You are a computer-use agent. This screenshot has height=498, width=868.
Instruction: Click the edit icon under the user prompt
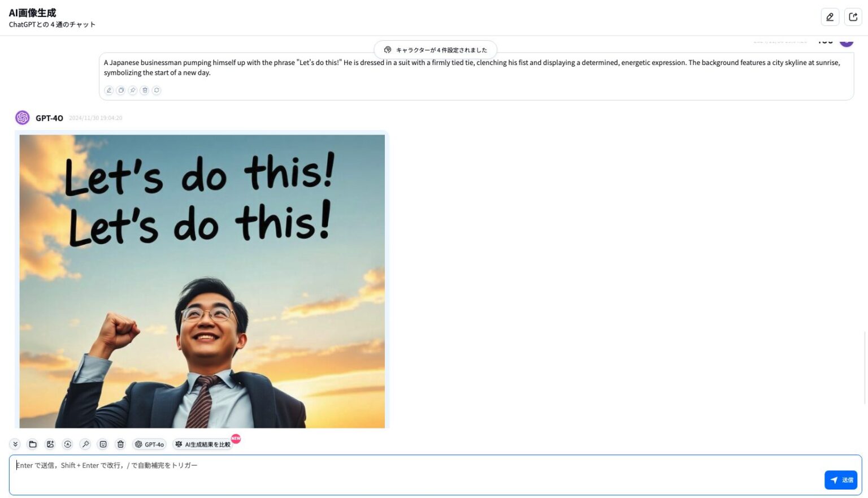[109, 90]
